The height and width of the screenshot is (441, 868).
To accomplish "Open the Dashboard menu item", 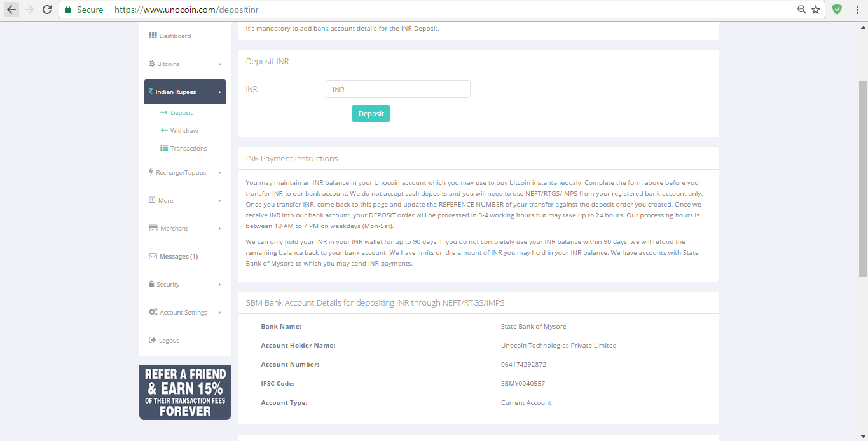I will [x=185, y=36].
